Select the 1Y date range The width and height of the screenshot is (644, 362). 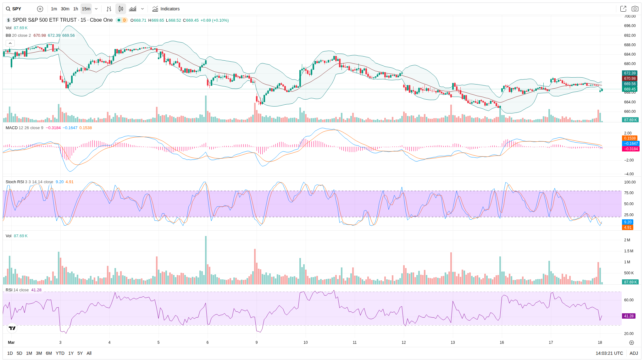point(71,353)
